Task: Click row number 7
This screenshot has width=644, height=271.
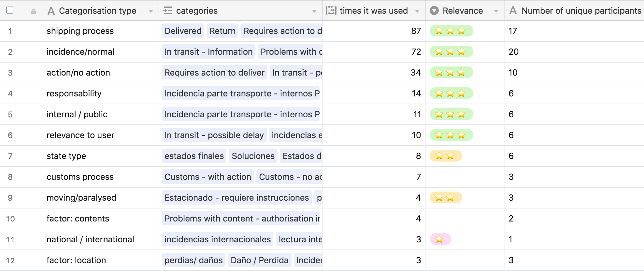Action: pyautogui.click(x=10, y=156)
